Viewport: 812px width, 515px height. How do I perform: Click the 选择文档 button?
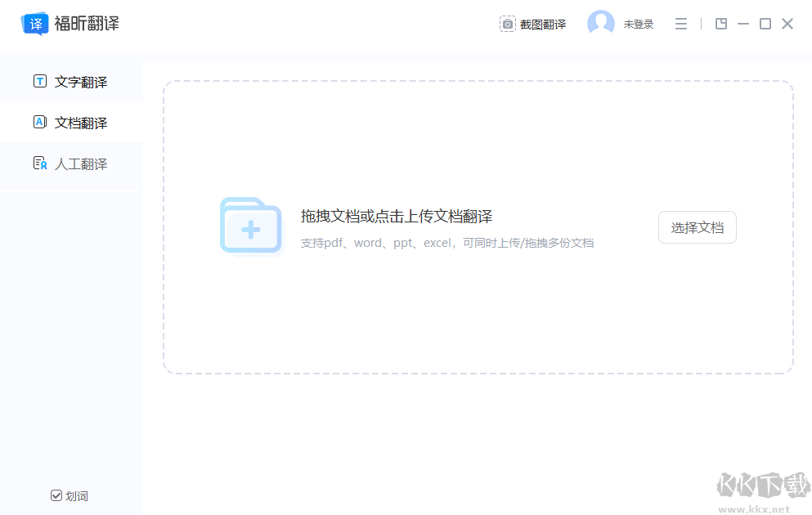pyautogui.click(x=697, y=227)
